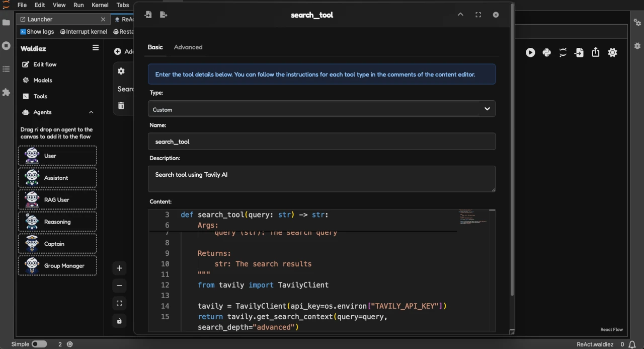Screen dimensions: 644x349
Task: Run the flow with the play icon
Action: coord(530,52)
